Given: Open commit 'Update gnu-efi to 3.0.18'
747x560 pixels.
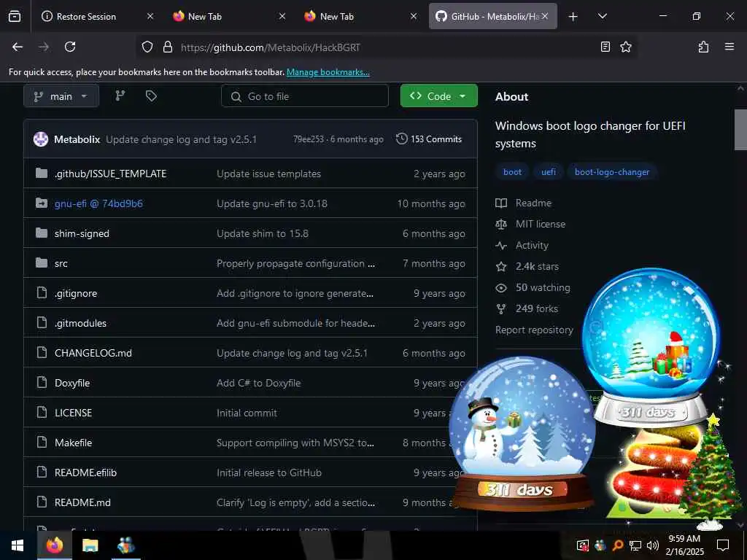Looking at the screenshot, I should 272,204.
